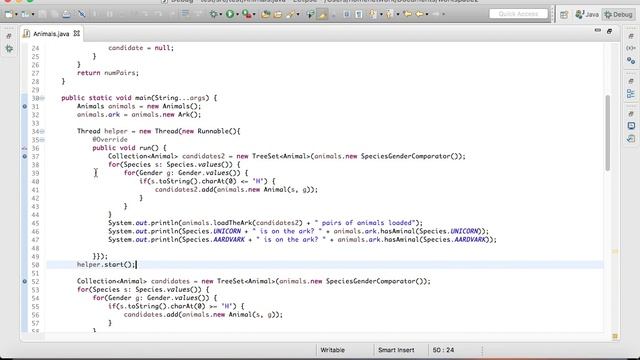Screen dimensions: 640x360
Task: Click the New file toolbar icon
Action: (9, 14)
